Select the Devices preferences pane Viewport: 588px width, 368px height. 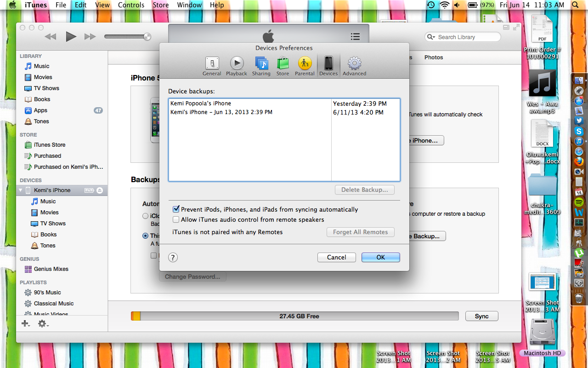click(x=328, y=66)
